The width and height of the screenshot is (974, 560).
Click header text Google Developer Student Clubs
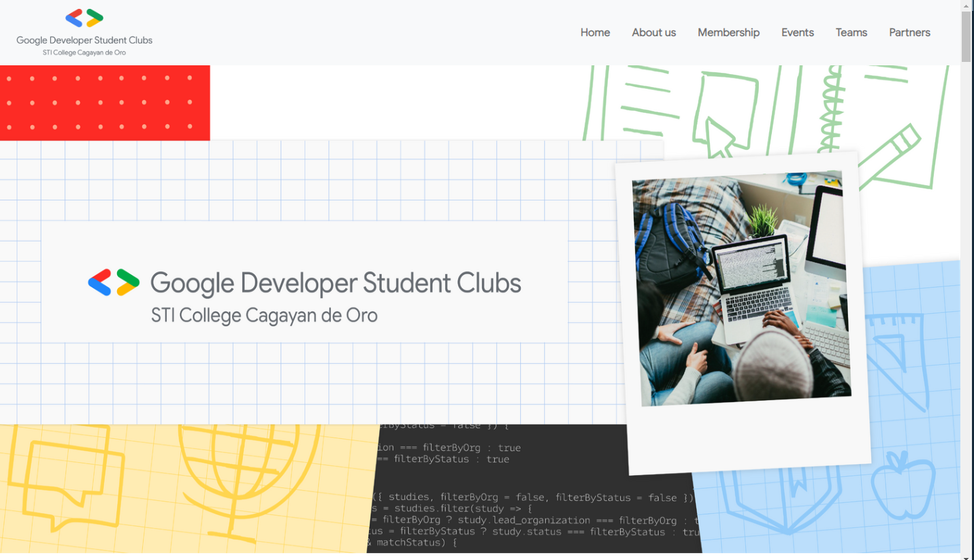pos(84,40)
